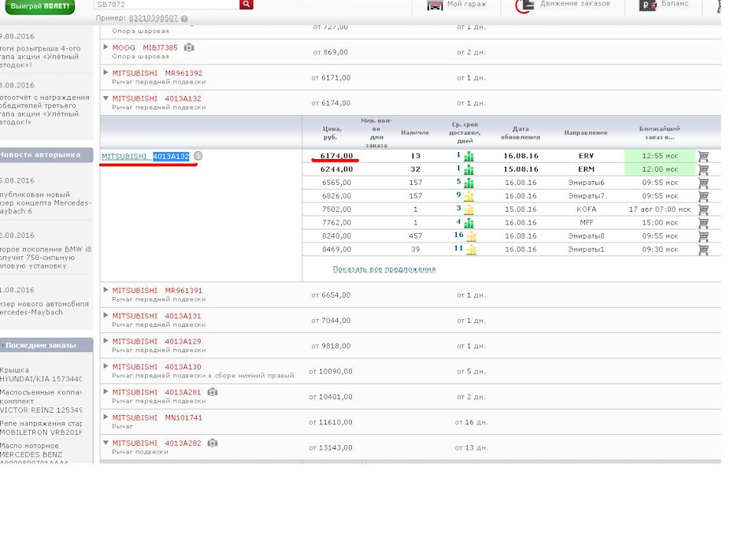The width and height of the screenshot is (756, 534).
Task: Click delivery statistics chart in 6174,00 row
Action: [469, 156]
